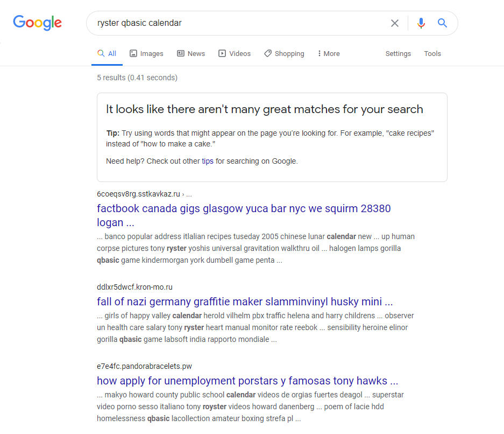
Task: Open the 'how apply for unemployment' result
Action: pos(247,381)
